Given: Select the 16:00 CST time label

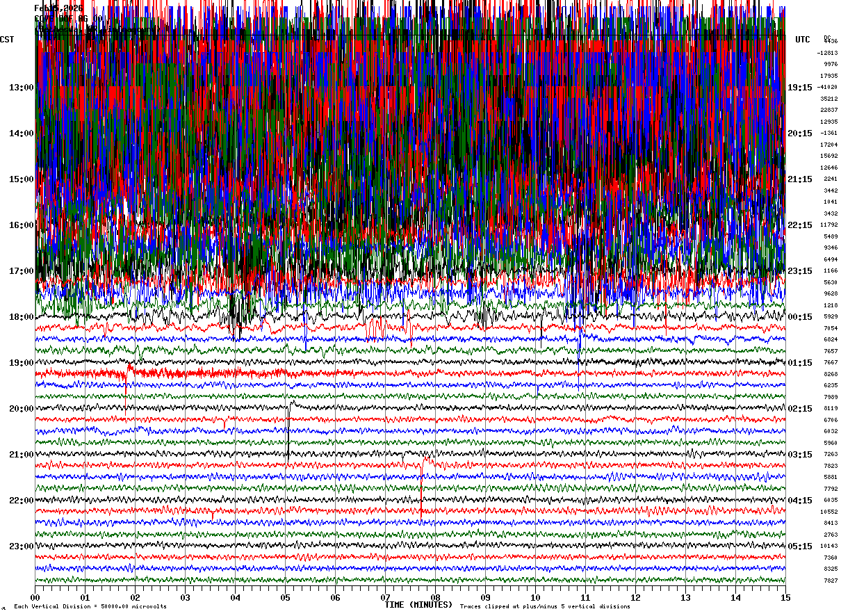Looking at the screenshot, I should [22, 225].
